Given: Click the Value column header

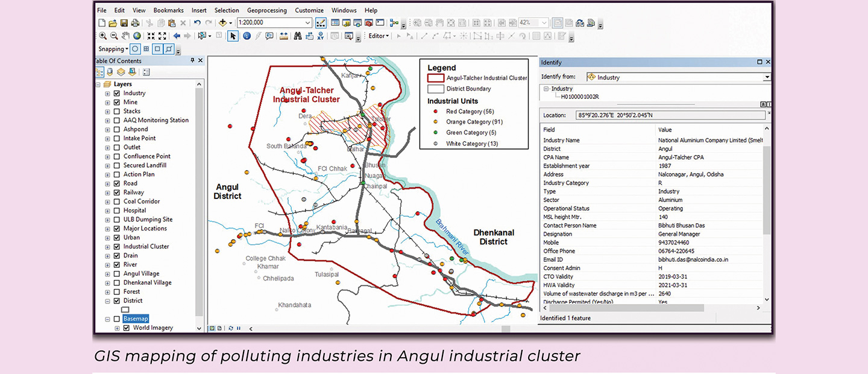Looking at the screenshot, I should tap(709, 129).
